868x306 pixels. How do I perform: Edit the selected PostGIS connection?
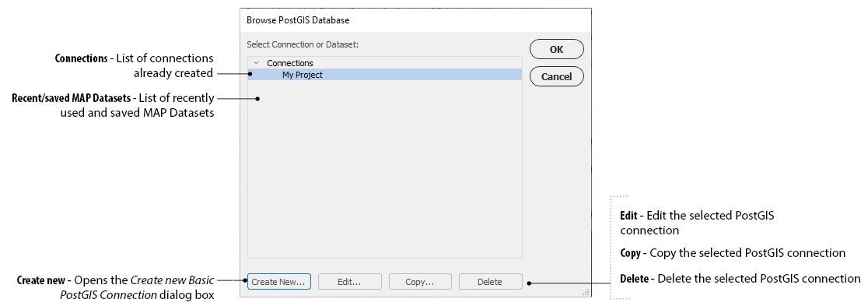click(349, 282)
